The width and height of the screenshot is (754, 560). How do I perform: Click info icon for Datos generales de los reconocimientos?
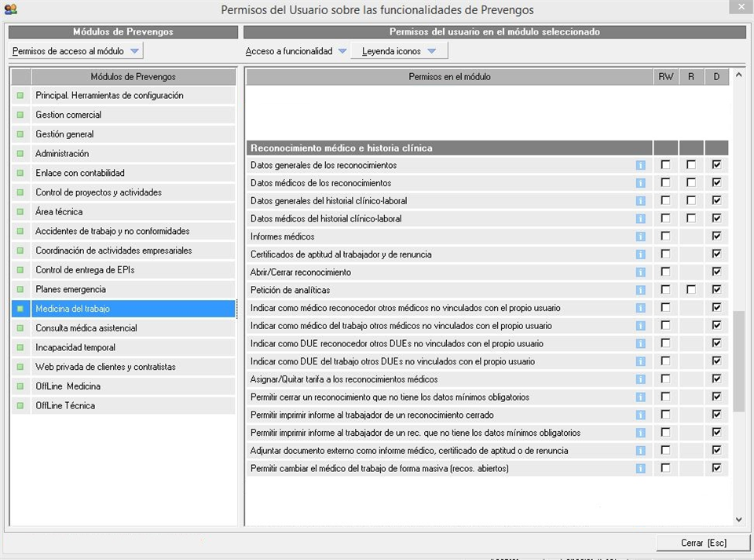(x=640, y=165)
